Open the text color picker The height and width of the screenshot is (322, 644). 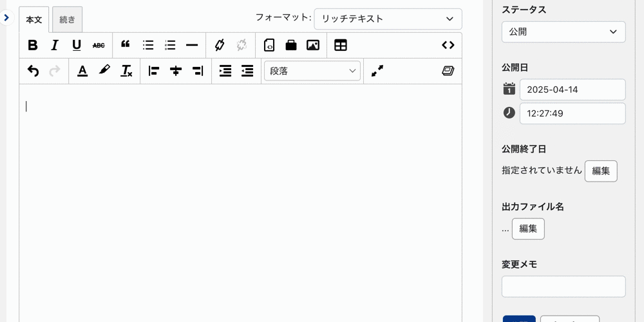(82, 71)
